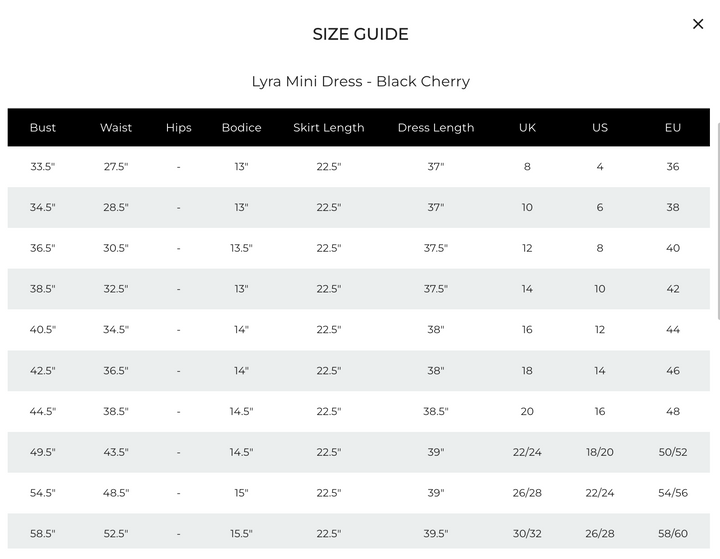Select the UK column header
This screenshot has width=720, height=559.
527,128
